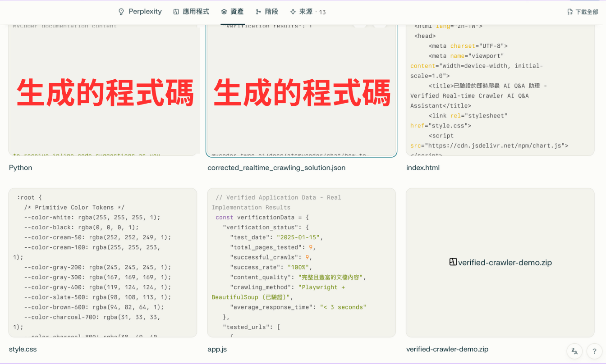The image size is (606, 364).
Task: Click the "test_date": "2025-01-15" line
Action: [x=277, y=237]
